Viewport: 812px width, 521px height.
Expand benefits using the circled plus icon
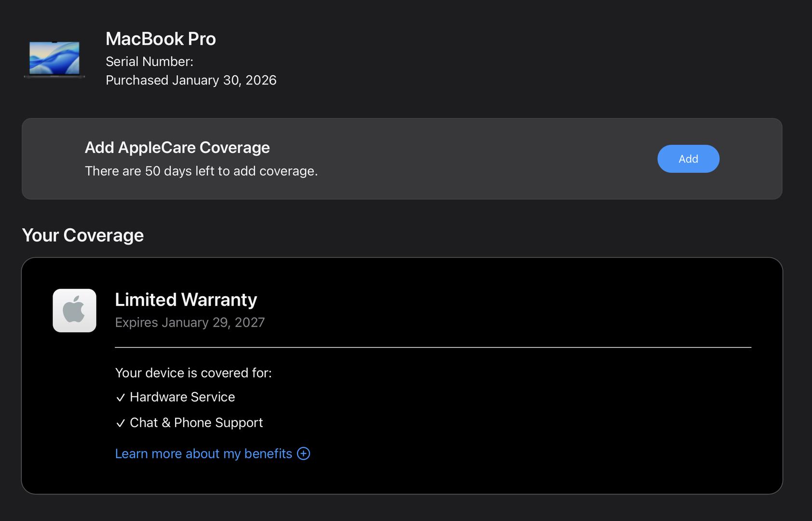303,453
